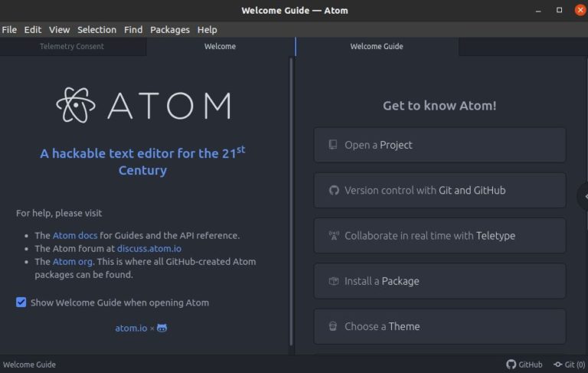Open the Atom docs link
The height and width of the screenshot is (373, 588).
[74, 235]
